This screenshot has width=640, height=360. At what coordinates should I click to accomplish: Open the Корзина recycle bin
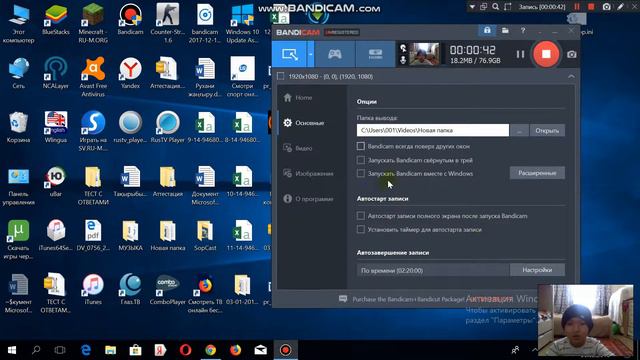coord(18,127)
